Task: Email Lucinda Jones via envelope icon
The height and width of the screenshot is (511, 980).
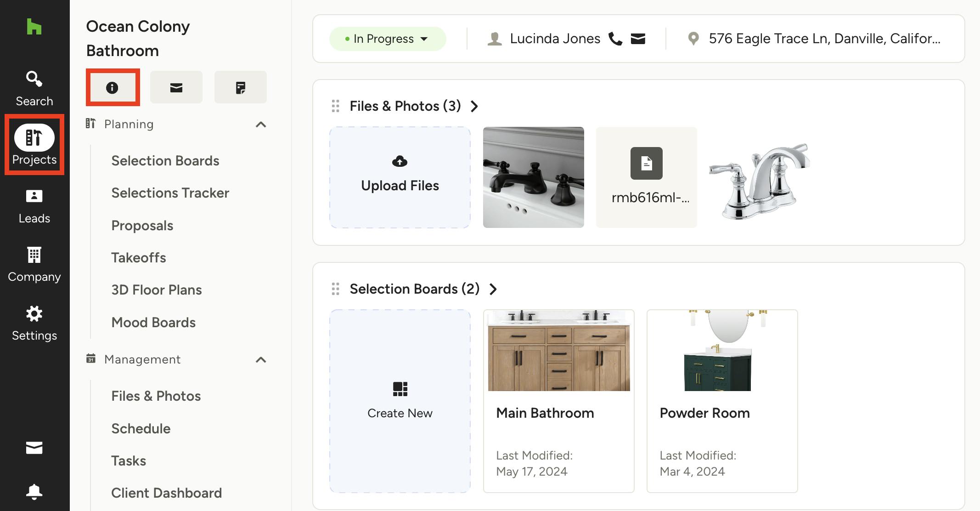Action: coord(638,39)
